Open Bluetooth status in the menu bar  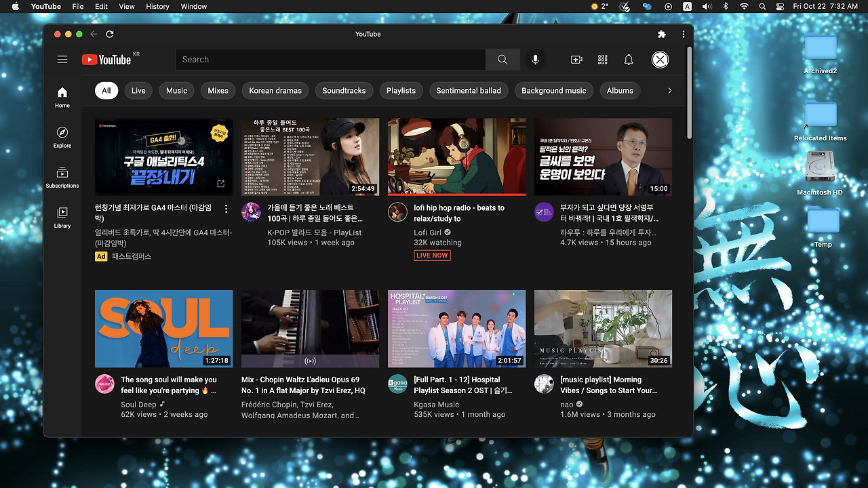pos(725,6)
